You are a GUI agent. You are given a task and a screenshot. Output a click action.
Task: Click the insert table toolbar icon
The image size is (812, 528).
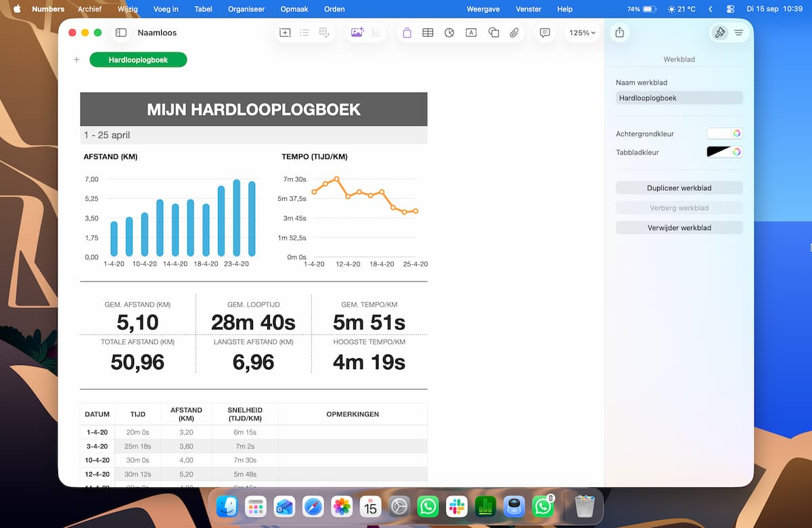click(x=428, y=32)
